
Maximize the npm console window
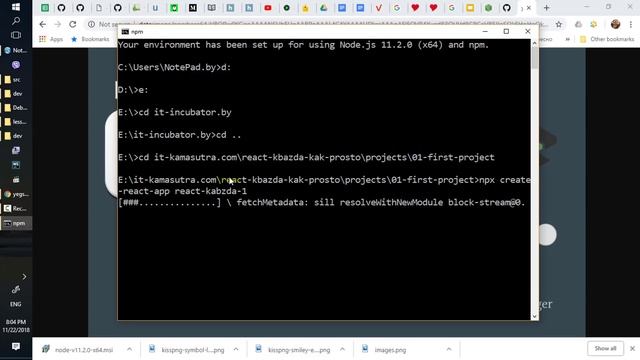506,31
